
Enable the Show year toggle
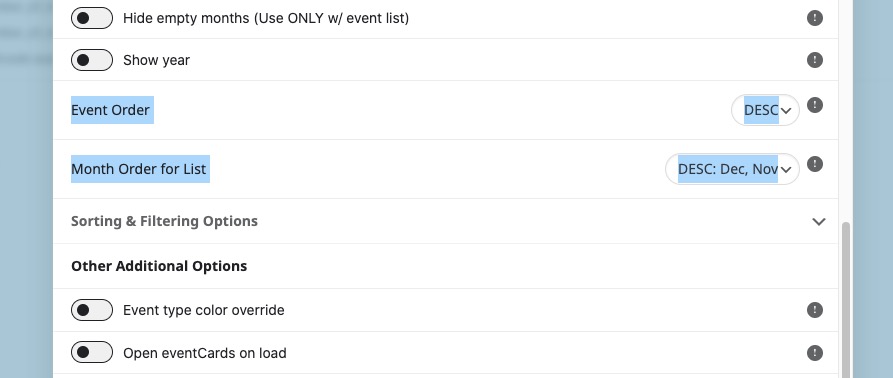[x=92, y=60]
